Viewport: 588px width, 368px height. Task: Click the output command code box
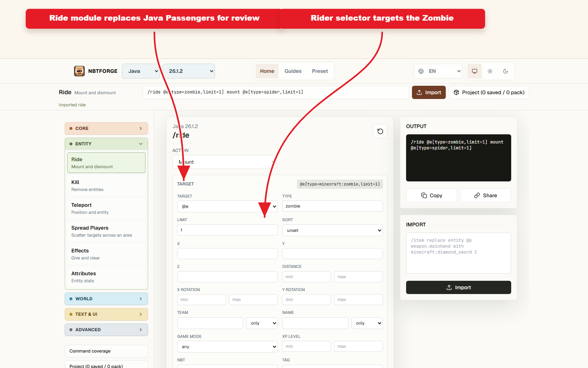coord(459,158)
